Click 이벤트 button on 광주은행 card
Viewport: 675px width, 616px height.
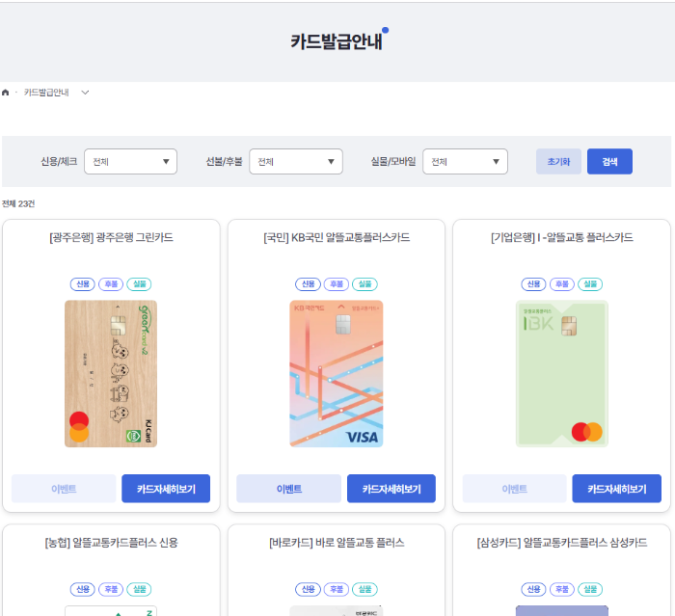pyautogui.click(x=64, y=489)
